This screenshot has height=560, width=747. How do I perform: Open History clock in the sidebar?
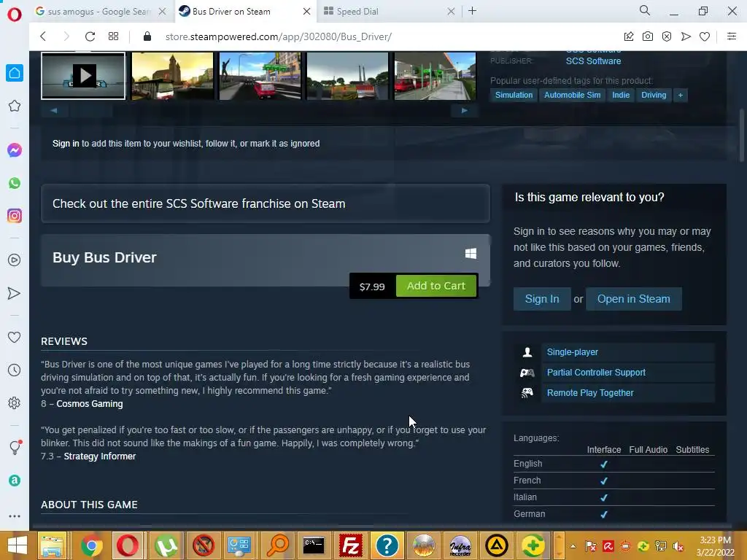tap(15, 370)
